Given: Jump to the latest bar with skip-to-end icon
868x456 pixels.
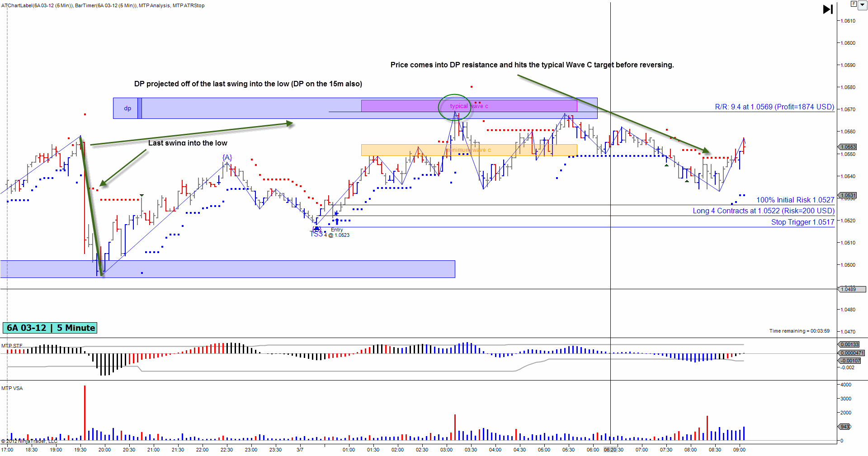Looking at the screenshot, I should click(x=828, y=9).
